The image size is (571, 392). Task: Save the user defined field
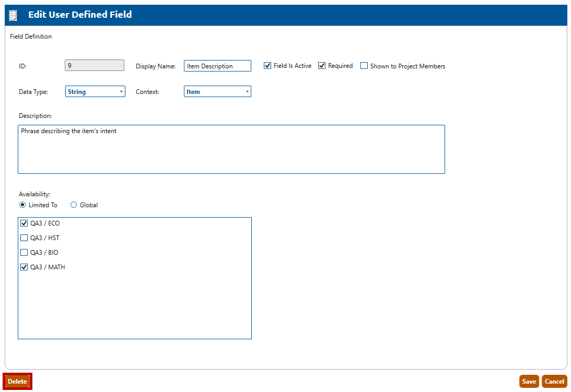pos(529,382)
